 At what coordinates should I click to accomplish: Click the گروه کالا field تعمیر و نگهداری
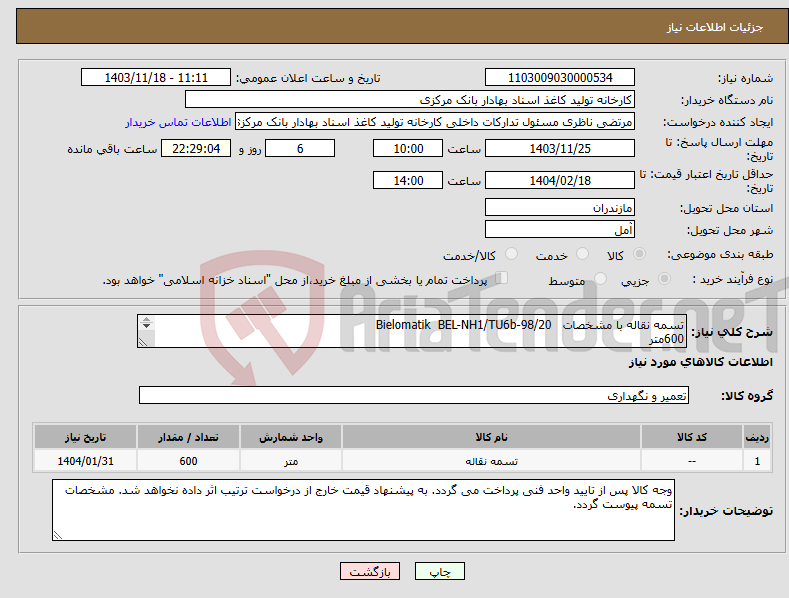pyautogui.click(x=414, y=396)
